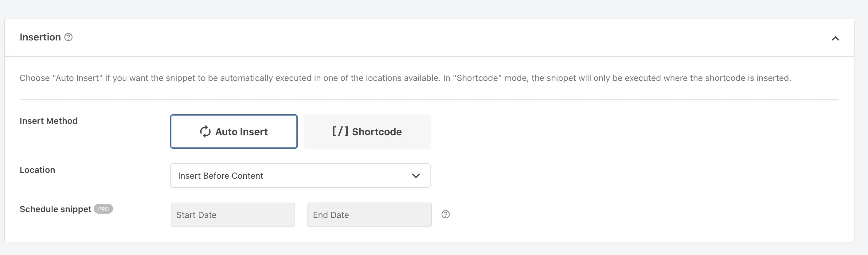Image resolution: width=868 pixels, height=255 pixels.
Task: Click the End Date field
Action: pyautogui.click(x=369, y=215)
